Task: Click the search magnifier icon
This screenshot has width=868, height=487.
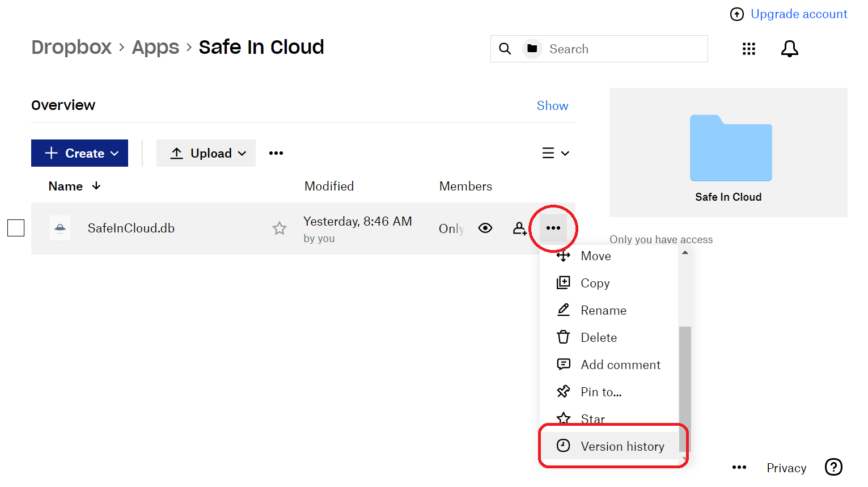Action: click(x=505, y=49)
